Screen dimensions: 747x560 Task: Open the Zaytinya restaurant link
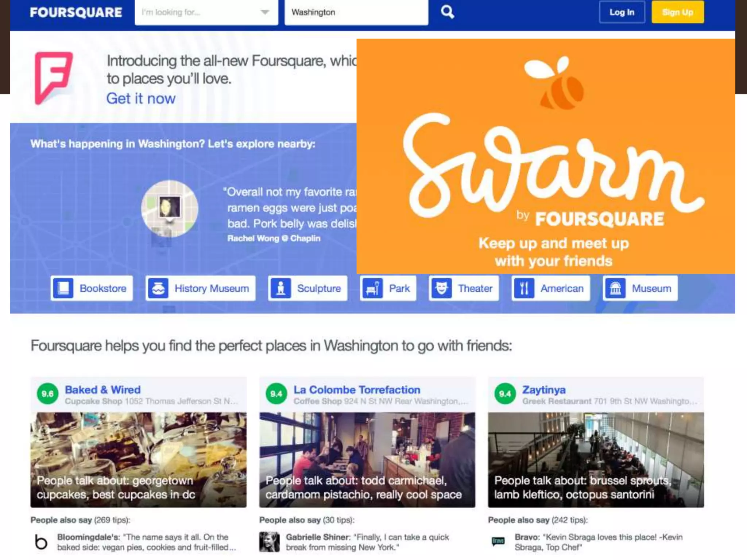tap(544, 390)
